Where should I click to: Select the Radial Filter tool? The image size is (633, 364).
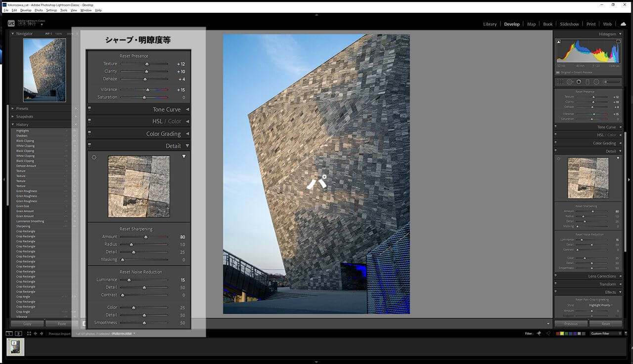pyautogui.click(x=596, y=82)
